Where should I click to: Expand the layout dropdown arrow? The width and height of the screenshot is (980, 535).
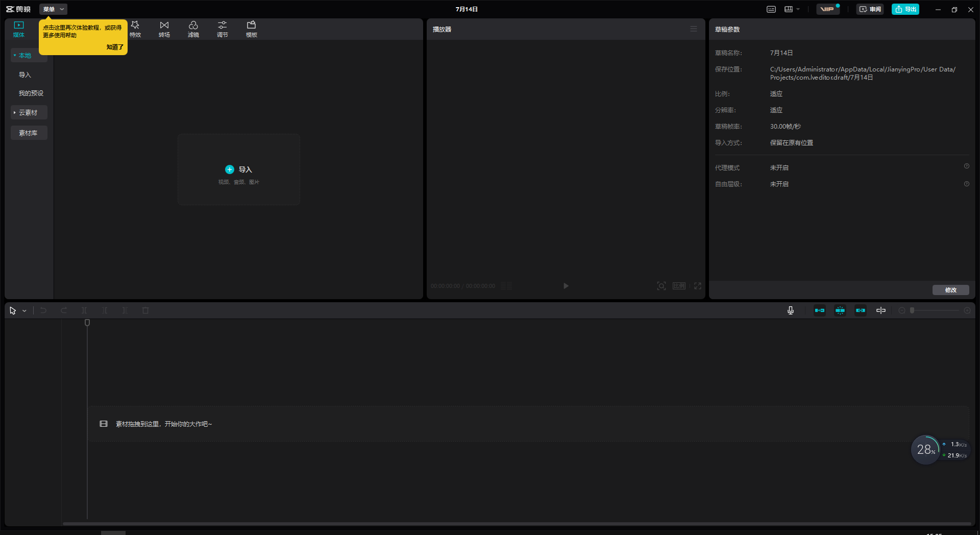[798, 9]
